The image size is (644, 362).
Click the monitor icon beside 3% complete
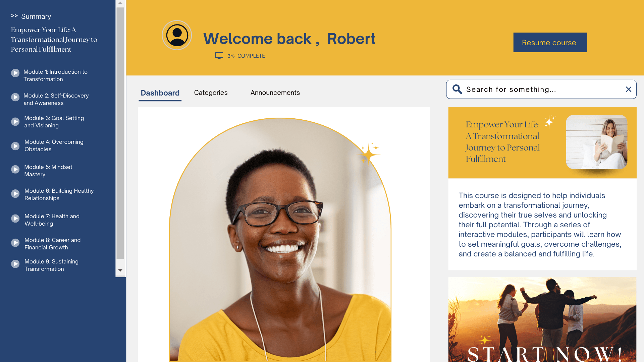pyautogui.click(x=219, y=56)
